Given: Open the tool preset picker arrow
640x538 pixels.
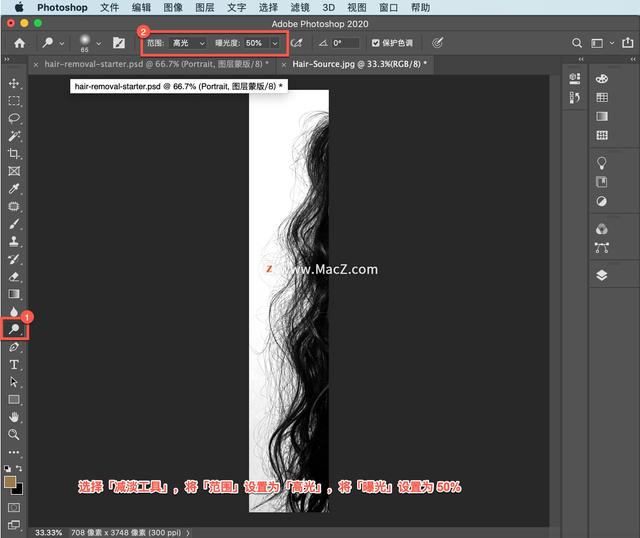Looking at the screenshot, I should click(62, 43).
